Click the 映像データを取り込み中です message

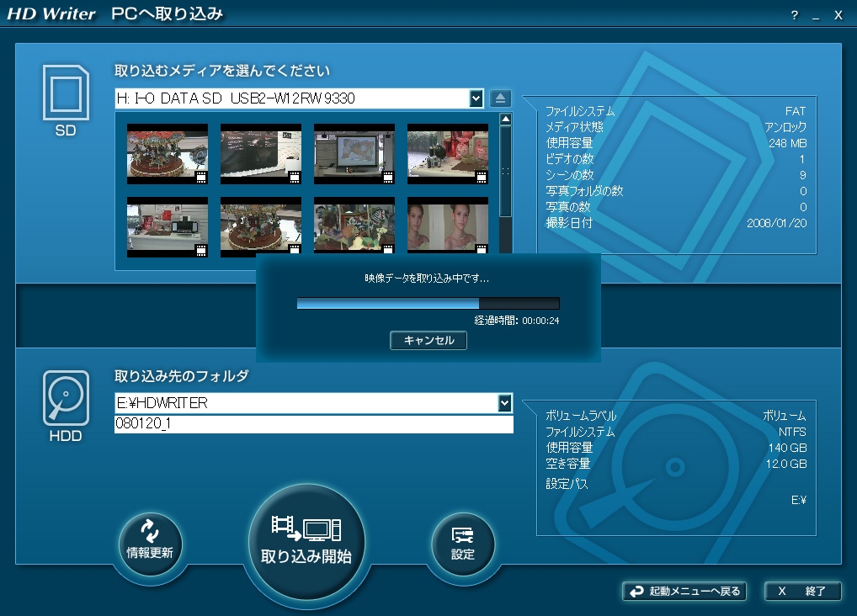point(427,279)
